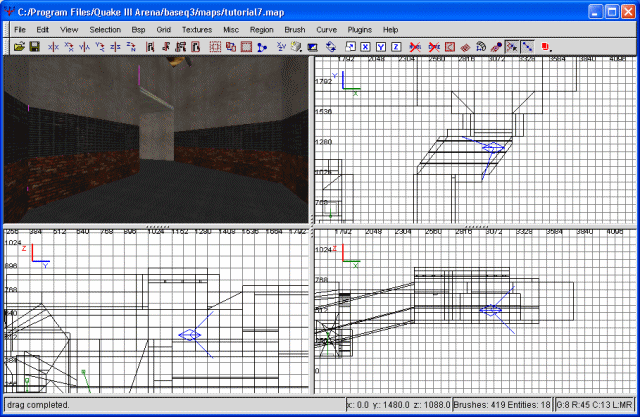Toggle first crossed-out Don't Select Model Brushes icon
This screenshot has width=640, height=417.
[x=415, y=47]
